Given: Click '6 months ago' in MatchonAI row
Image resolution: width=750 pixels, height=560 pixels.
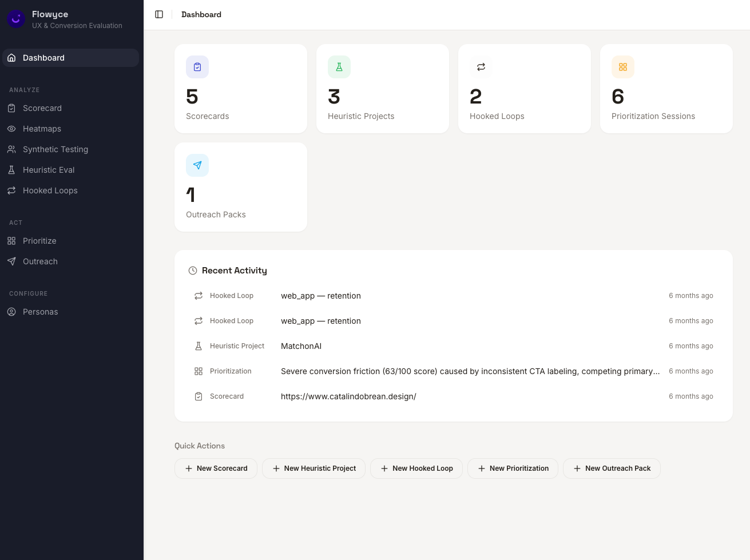Looking at the screenshot, I should point(691,346).
